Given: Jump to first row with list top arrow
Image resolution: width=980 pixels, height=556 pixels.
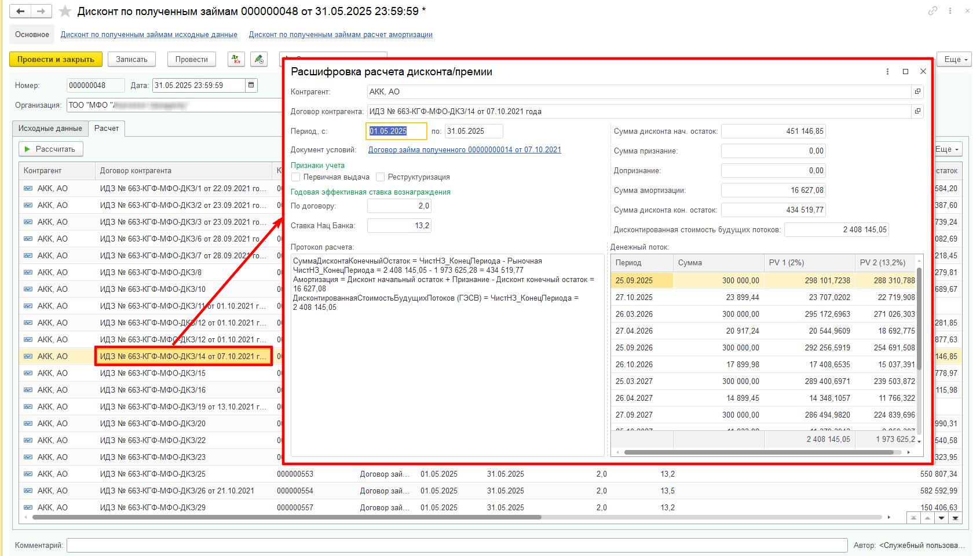Looking at the screenshot, I should click(913, 518).
